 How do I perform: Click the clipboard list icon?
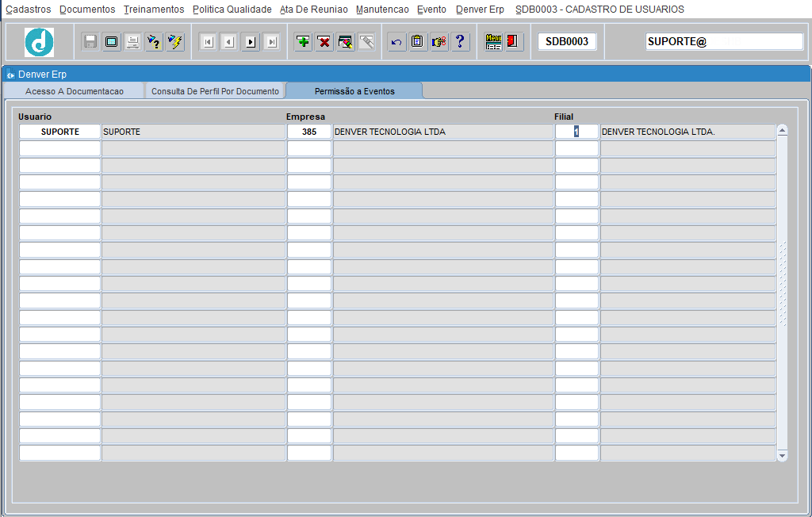click(x=417, y=42)
